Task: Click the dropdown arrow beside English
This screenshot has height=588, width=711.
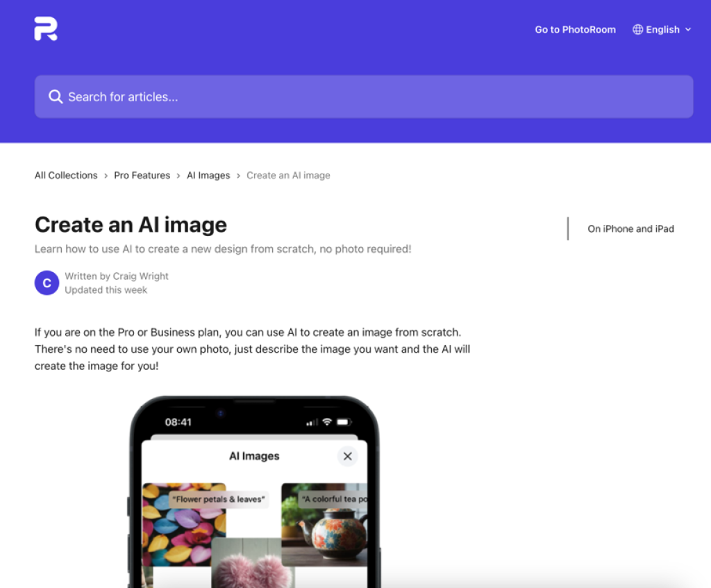Action: tap(688, 30)
